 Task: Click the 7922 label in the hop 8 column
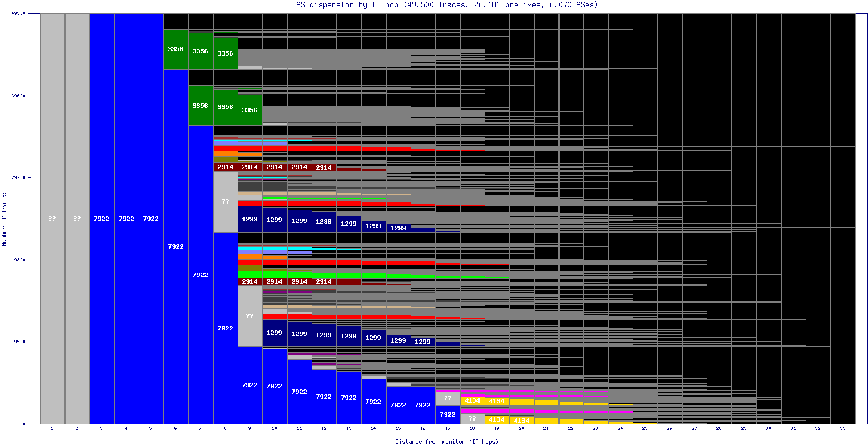click(x=225, y=328)
